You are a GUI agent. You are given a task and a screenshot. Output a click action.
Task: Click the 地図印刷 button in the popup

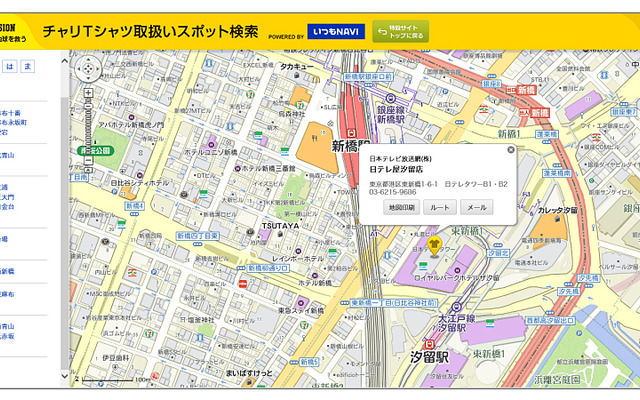402,207
